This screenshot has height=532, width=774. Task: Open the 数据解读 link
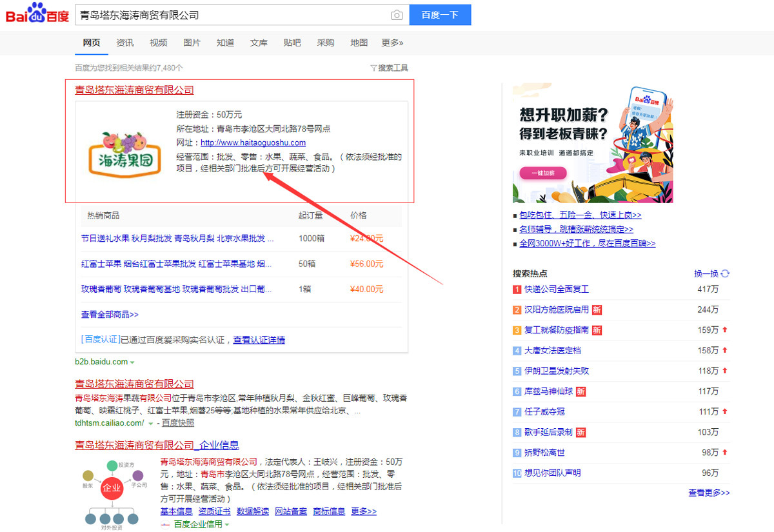[x=253, y=511]
